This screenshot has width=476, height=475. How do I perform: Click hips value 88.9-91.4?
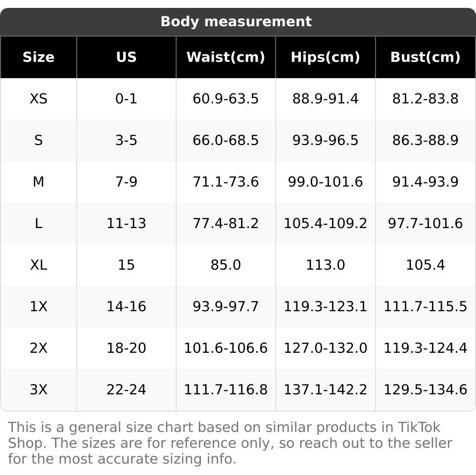point(325,99)
